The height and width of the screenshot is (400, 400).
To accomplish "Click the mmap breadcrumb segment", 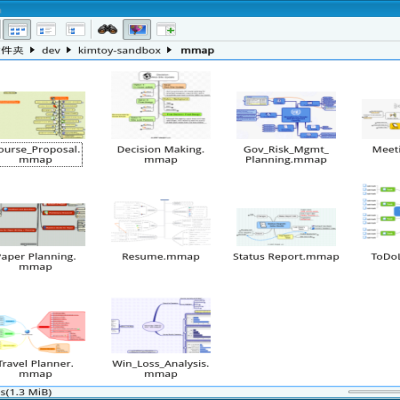I will click(x=197, y=51).
